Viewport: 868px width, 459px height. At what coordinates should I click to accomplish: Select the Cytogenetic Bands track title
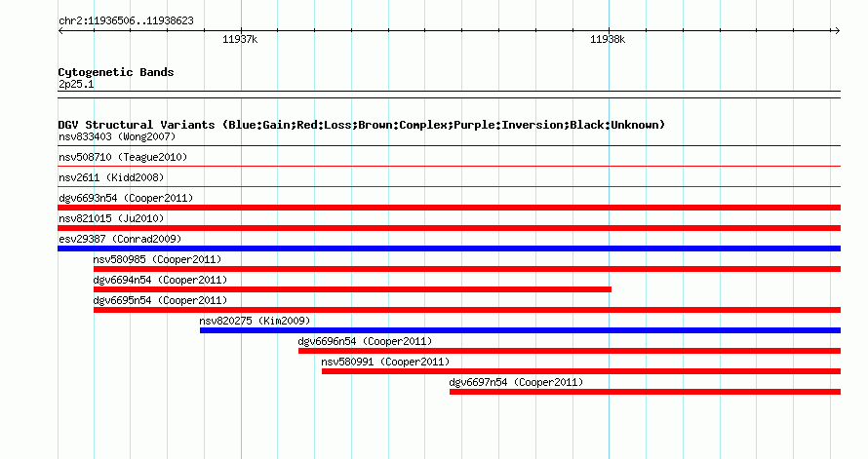coord(116,72)
